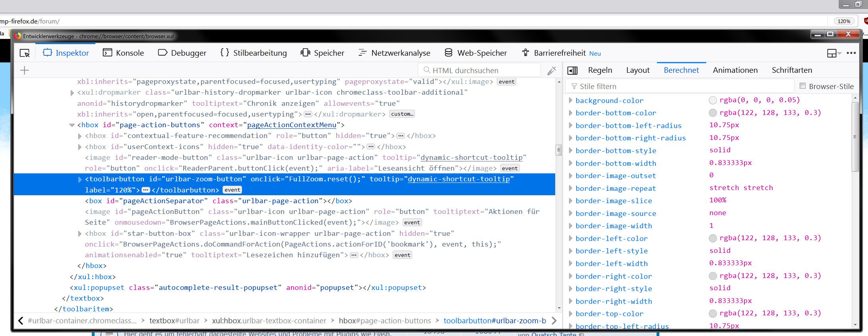
Task: Focus the HTML durchsuchen search field
Action: (x=481, y=70)
